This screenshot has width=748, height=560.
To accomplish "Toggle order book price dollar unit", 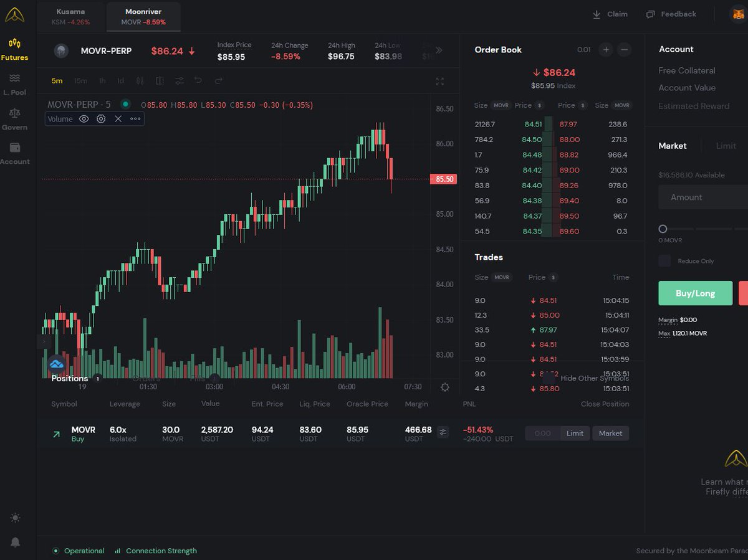I will 540,105.
